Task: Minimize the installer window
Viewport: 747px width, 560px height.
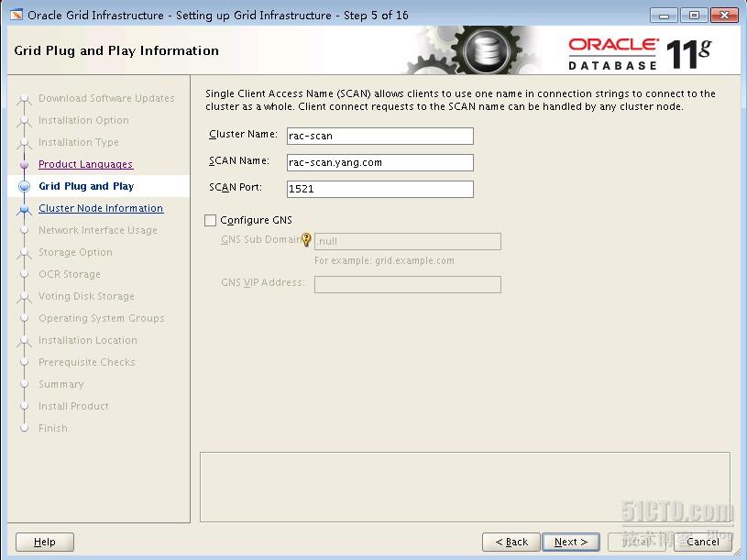Action: click(x=664, y=16)
